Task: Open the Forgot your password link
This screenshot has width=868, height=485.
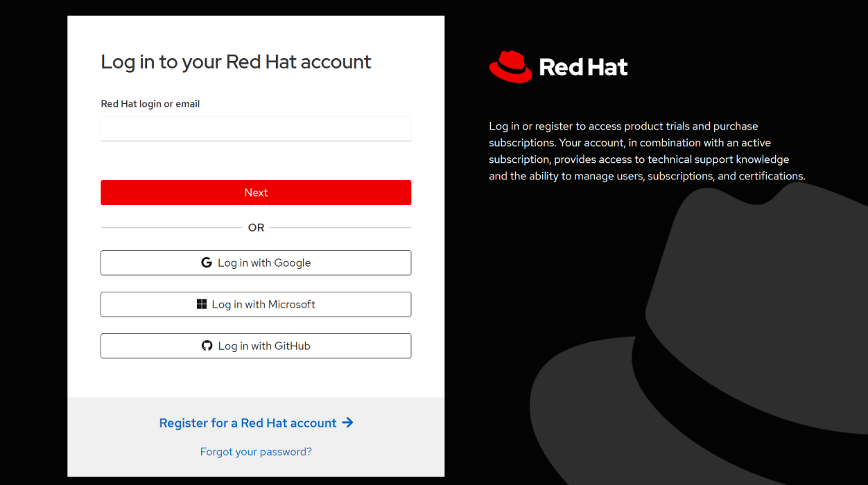Action: tap(256, 451)
